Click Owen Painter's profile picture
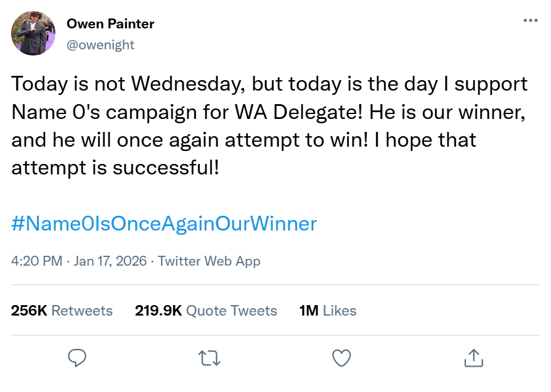 click(34, 34)
